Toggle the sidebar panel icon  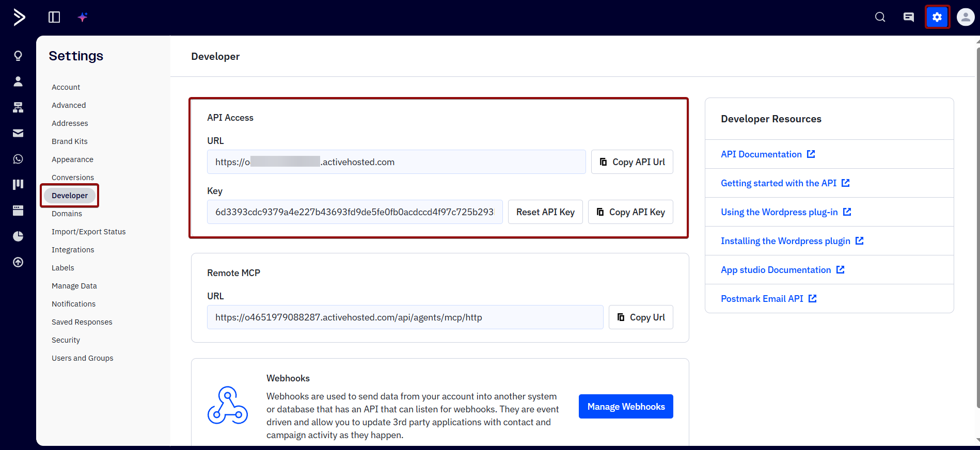[54, 18]
